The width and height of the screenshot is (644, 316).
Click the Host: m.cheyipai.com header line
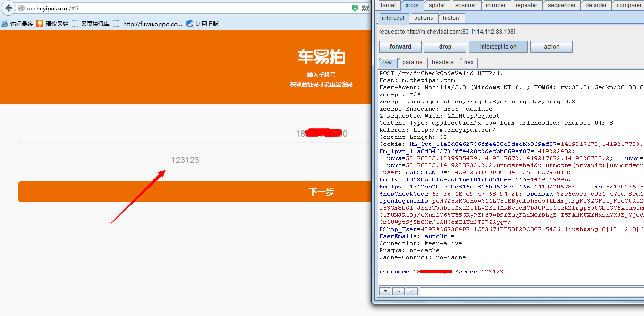tap(417, 80)
